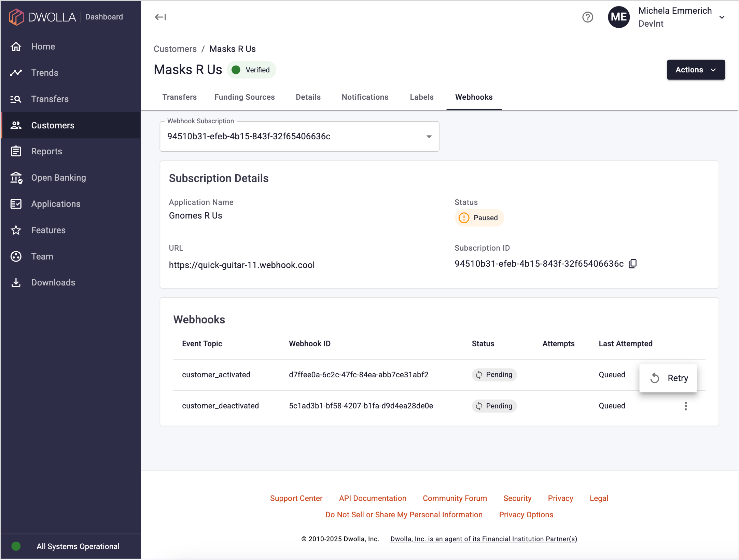This screenshot has width=739, height=560.
Task: Expand the Webhook Subscription dropdown arrow
Action: coord(429,137)
